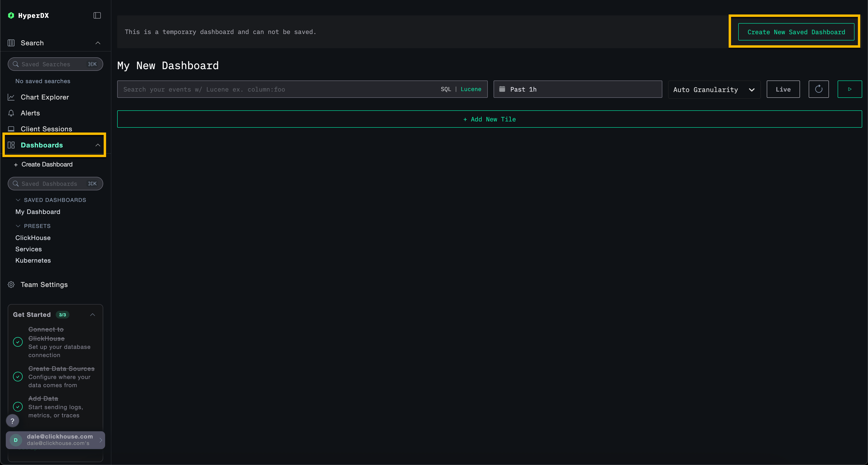Switch query language to SQL
868x465 pixels.
pyautogui.click(x=446, y=89)
